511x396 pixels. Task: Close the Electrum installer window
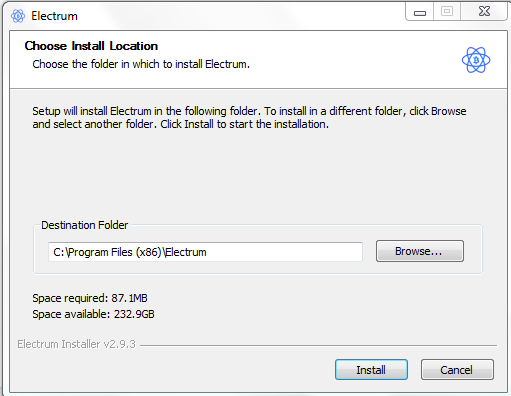(484, 12)
